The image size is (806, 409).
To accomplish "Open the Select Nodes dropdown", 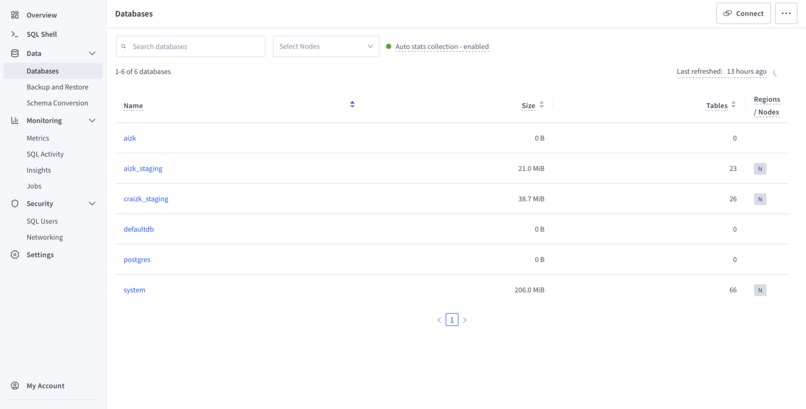I will [326, 46].
